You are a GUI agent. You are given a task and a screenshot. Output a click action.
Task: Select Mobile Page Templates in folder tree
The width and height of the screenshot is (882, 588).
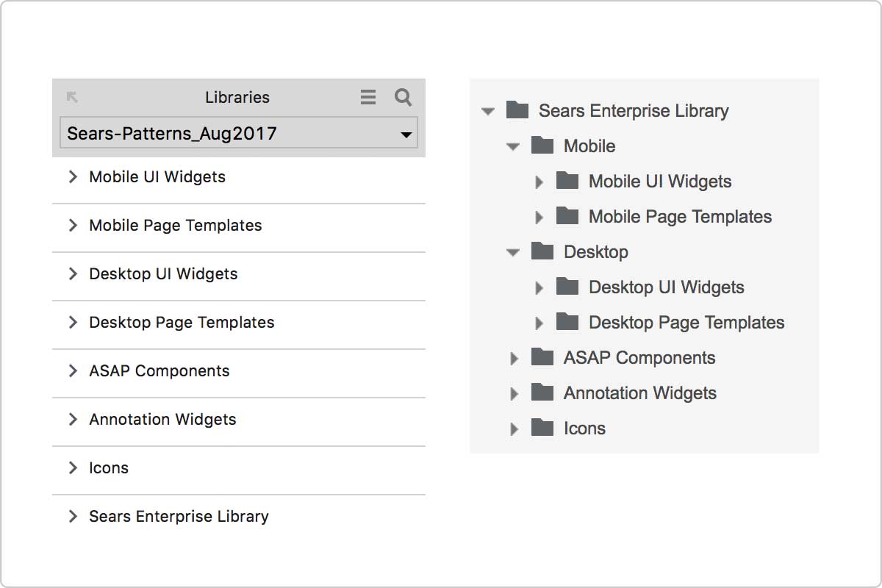[681, 217]
